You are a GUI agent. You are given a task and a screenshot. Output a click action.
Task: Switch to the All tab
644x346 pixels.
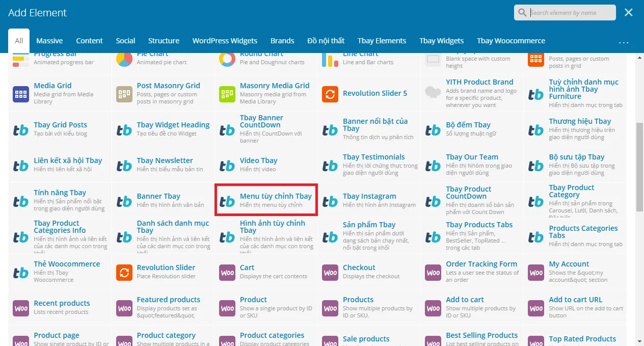coord(19,41)
